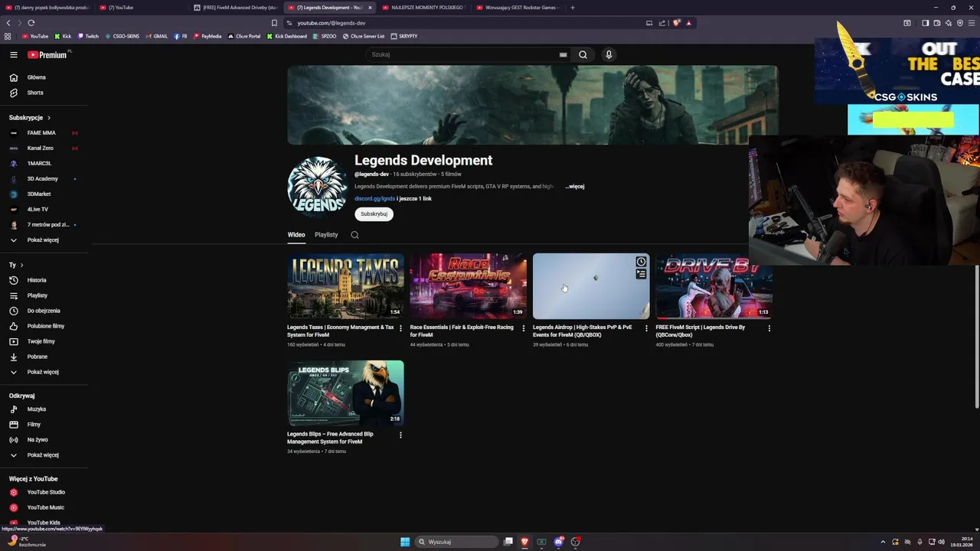Viewport: 980px width, 551px height.
Task: Open options menu for Legends Airdrop video
Action: tap(646, 328)
